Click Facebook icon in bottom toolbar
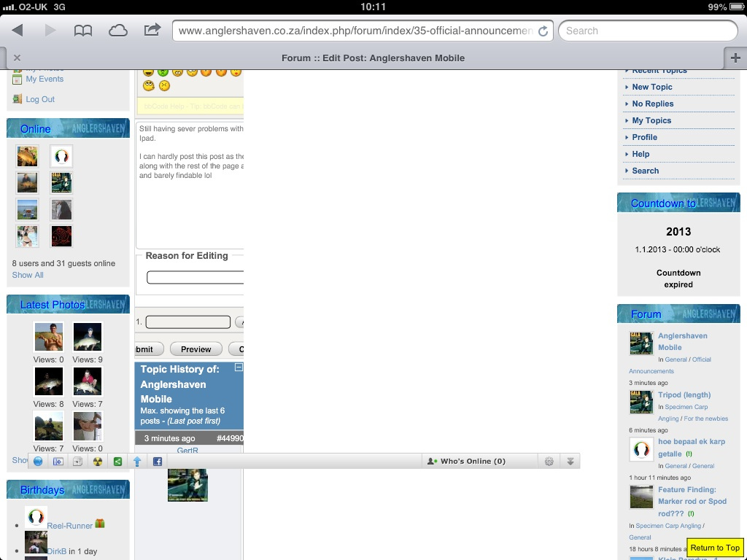747x560 pixels. click(158, 461)
